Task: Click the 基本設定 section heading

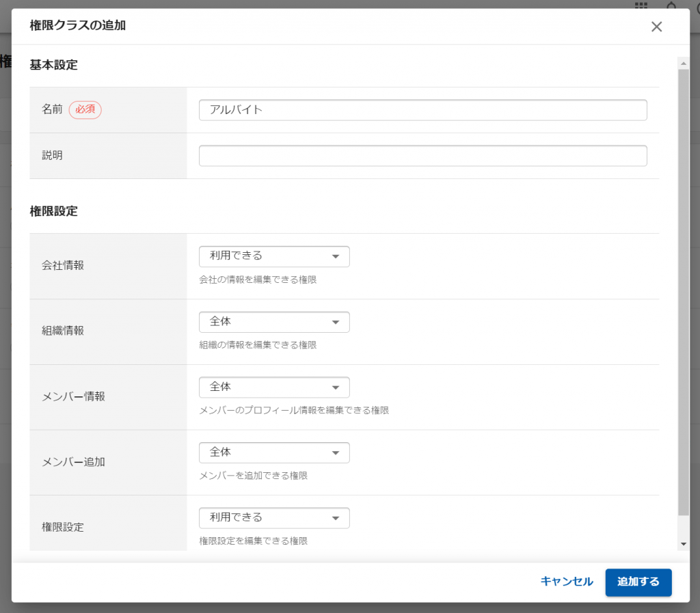Action: (x=53, y=65)
